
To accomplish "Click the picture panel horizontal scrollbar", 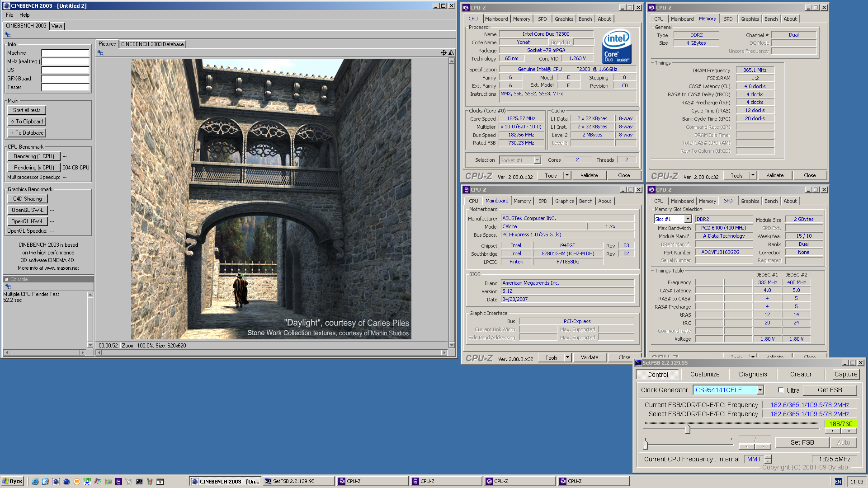I will [271, 352].
